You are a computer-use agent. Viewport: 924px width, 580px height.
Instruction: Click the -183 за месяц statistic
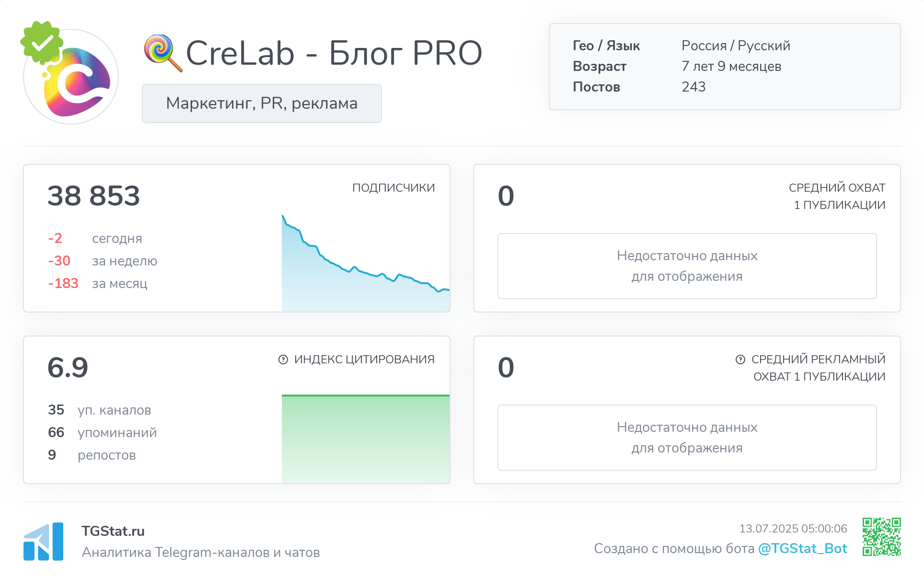98,284
